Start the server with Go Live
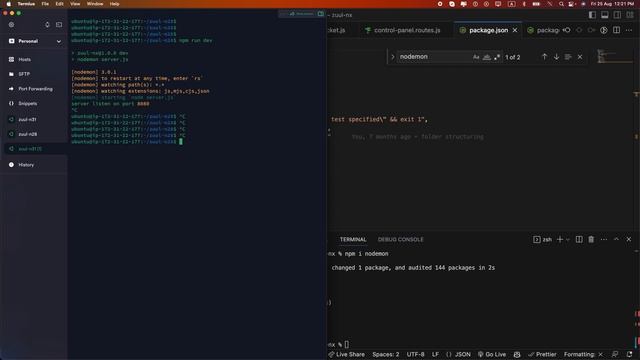Image resolution: width=640 pixels, height=360 pixels. [492, 354]
